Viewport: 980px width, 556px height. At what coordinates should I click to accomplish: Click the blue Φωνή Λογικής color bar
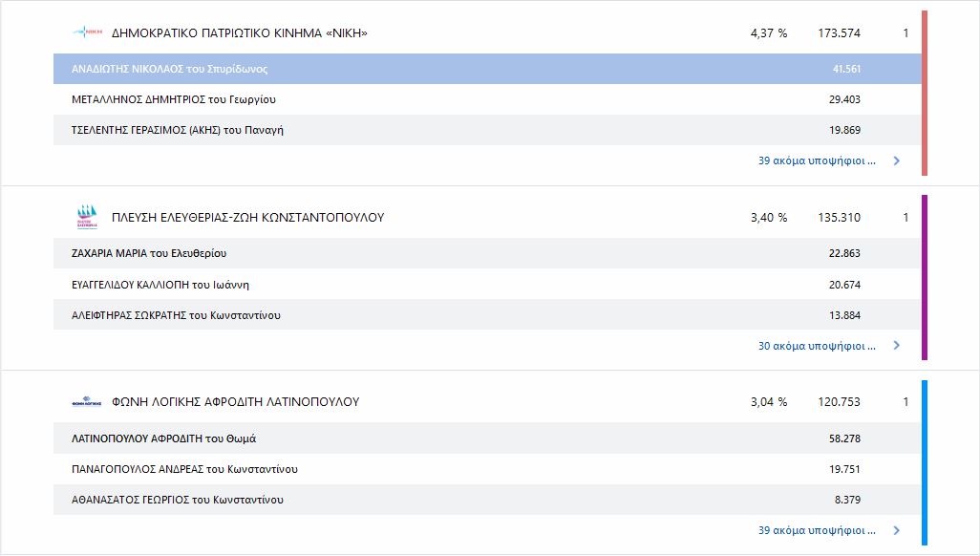click(925, 462)
